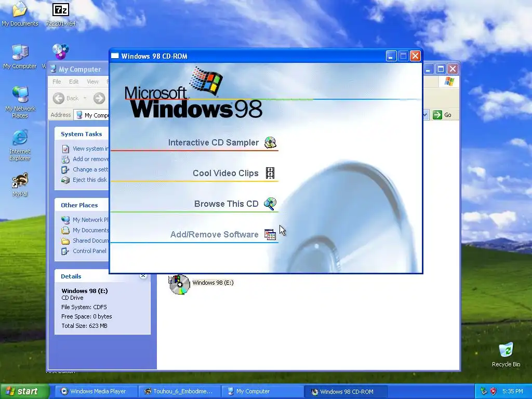Image resolution: width=532 pixels, height=399 pixels.
Task: Open File menu in My Computer
Action: pos(57,82)
